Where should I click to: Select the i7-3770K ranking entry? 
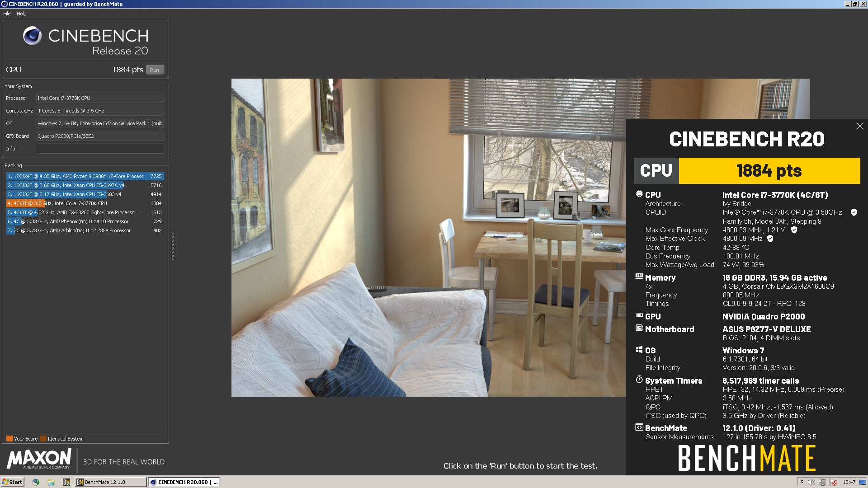click(x=85, y=203)
